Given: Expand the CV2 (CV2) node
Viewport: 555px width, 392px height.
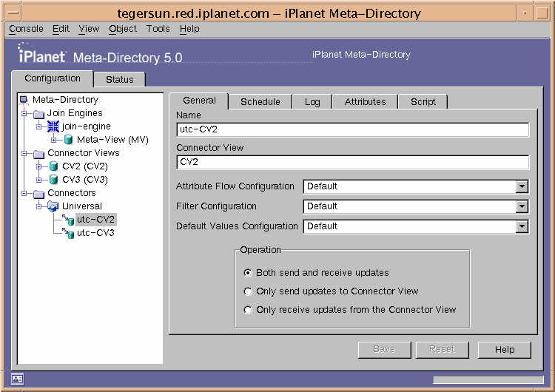Looking at the screenshot, I should coord(39,166).
